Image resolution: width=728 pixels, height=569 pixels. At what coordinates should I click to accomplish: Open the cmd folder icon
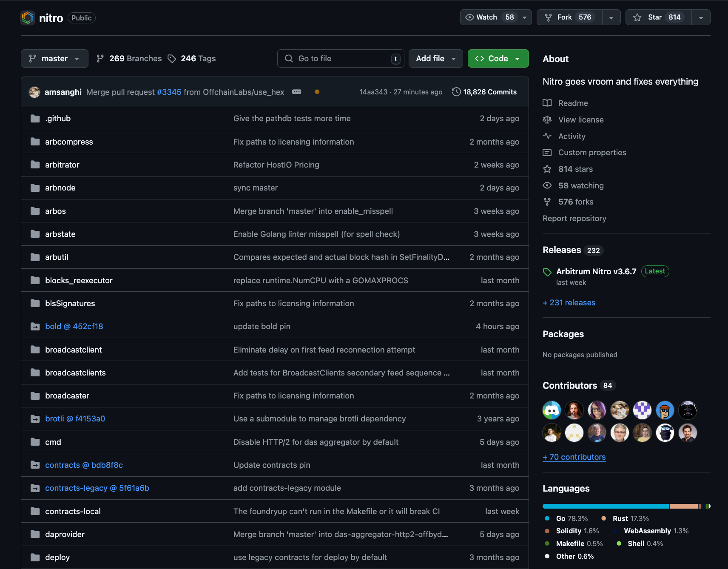click(x=35, y=442)
